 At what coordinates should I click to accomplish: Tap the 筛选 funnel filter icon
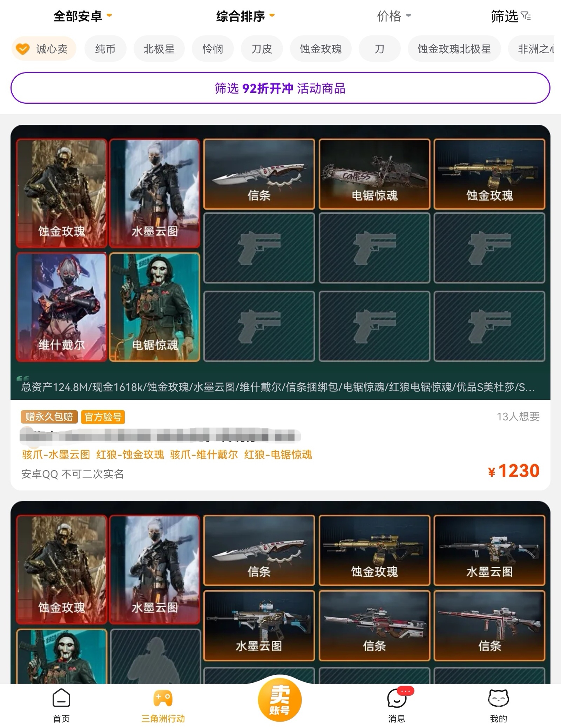click(526, 16)
